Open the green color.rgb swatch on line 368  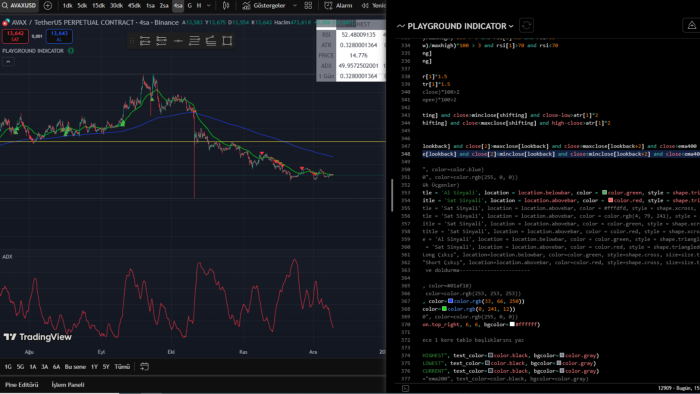(x=444, y=309)
